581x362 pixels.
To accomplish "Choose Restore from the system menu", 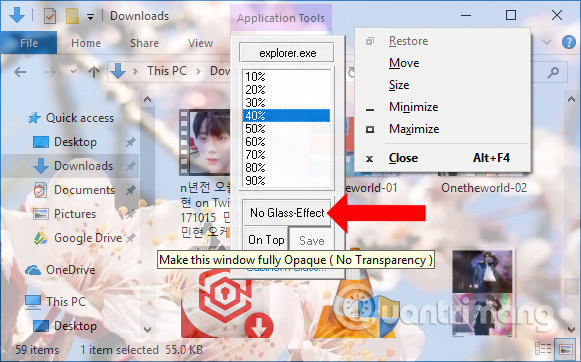I will 442,41.
